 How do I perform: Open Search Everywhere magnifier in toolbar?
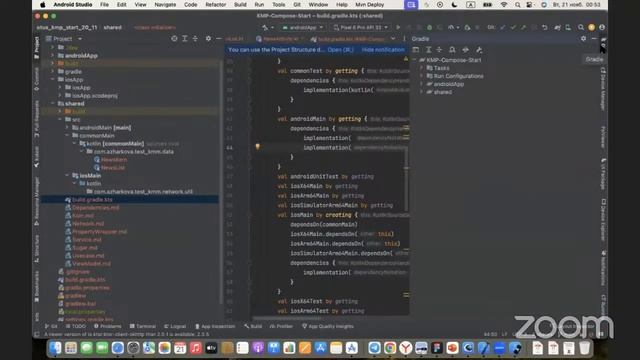click(x=580, y=27)
